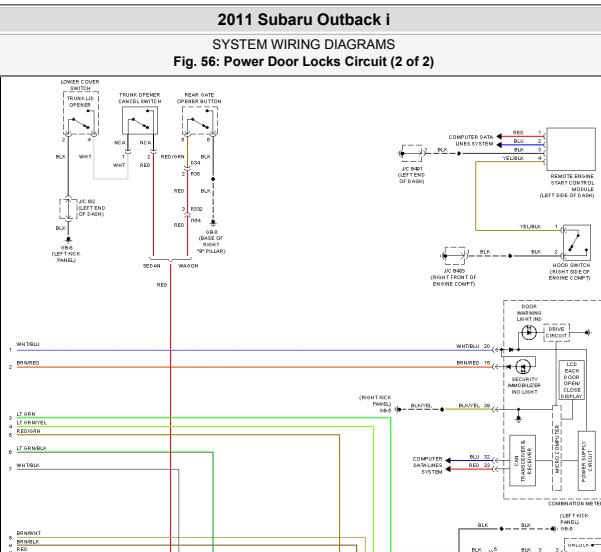Screen dimensions: 601x552
Task: Click the "WHT/BLU" label on wire 1 at left edge
Action: click(28, 344)
